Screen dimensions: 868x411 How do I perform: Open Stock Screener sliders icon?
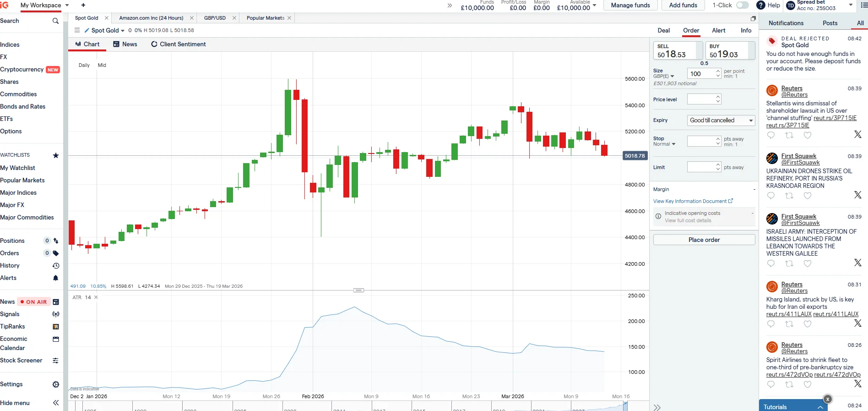56,361
